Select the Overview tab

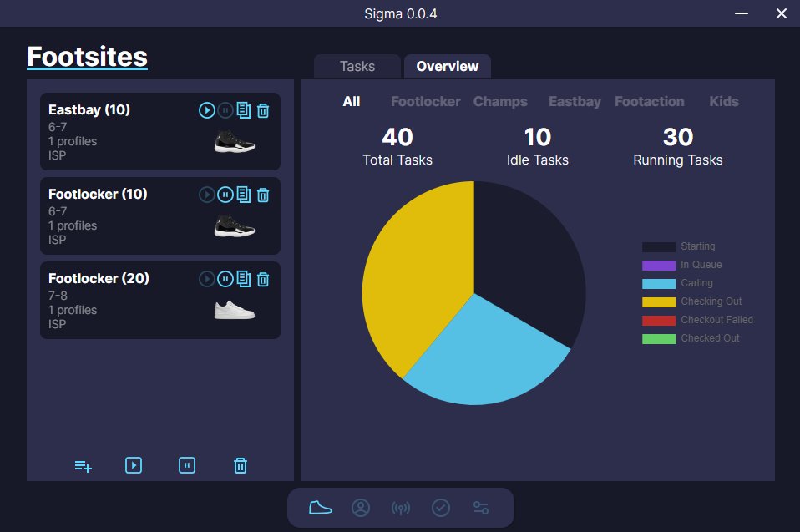coord(448,66)
